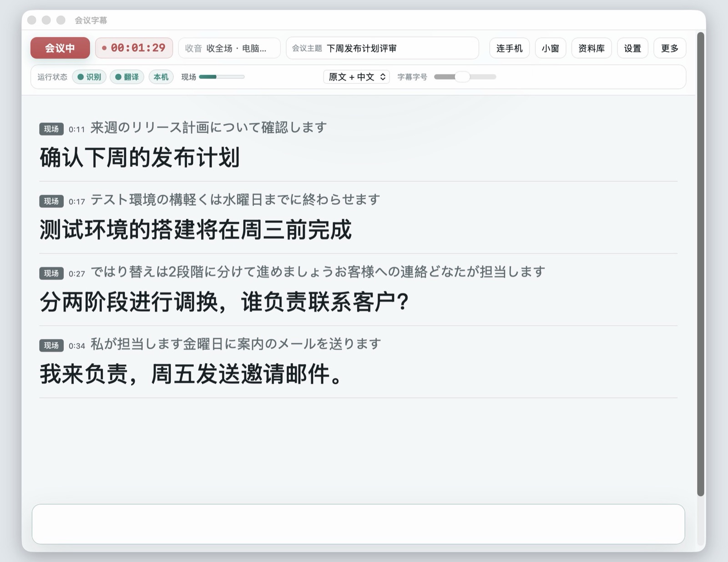
Task: Click the 运行状态 label
Action: (52, 77)
